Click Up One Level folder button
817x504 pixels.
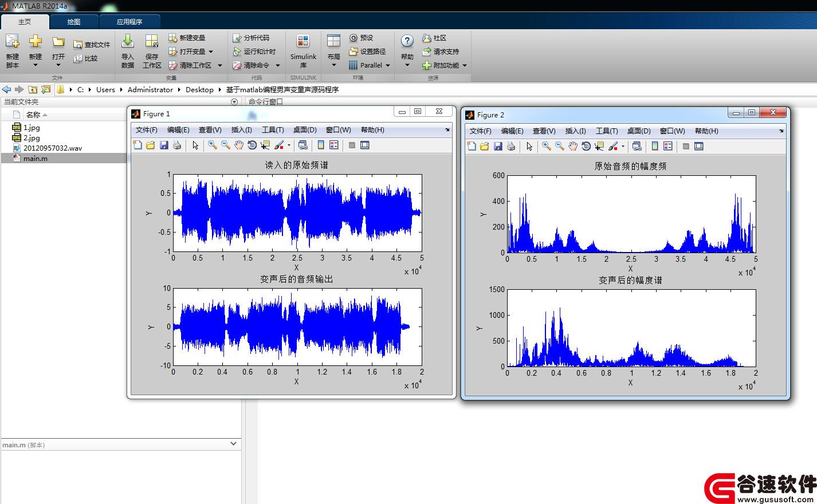tap(33, 89)
